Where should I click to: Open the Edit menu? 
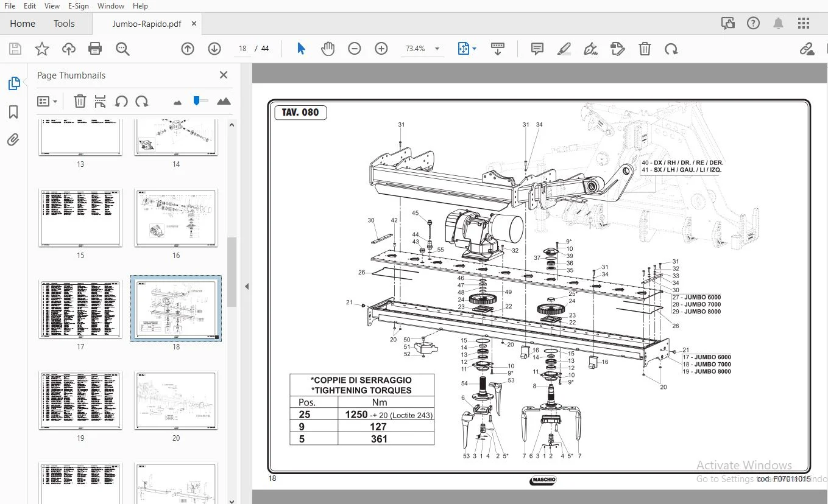pos(30,6)
